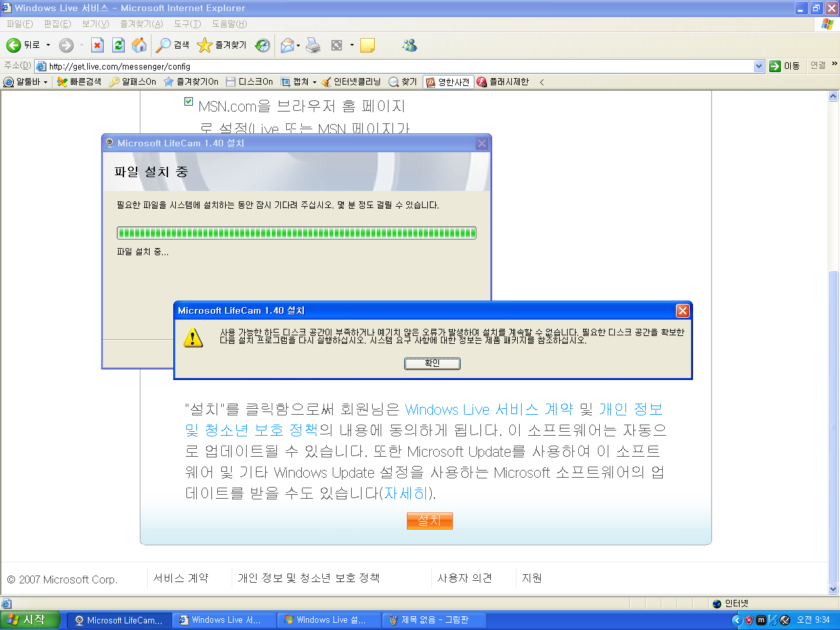Screen dimensions: 840x630
Task: Expand the Mail button dropdown arrow
Action: tap(298, 45)
